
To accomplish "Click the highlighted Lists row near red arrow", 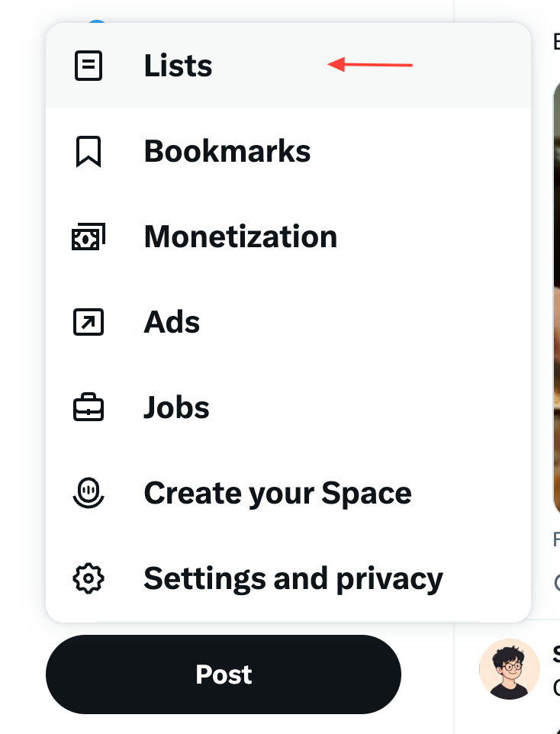I will click(288, 66).
